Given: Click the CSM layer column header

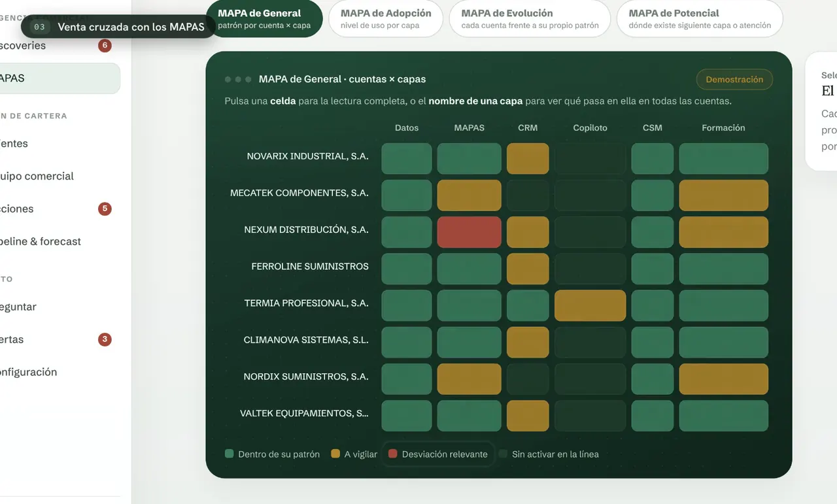Looking at the screenshot, I should (653, 127).
